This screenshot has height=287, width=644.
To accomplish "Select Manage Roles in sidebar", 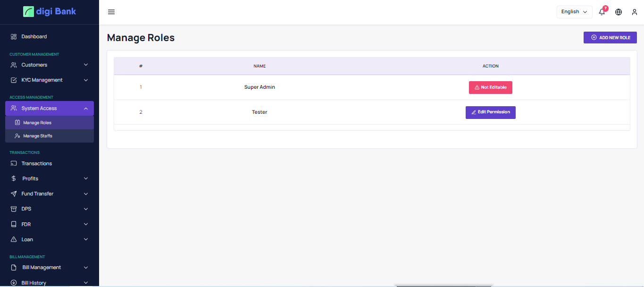I will tap(37, 123).
